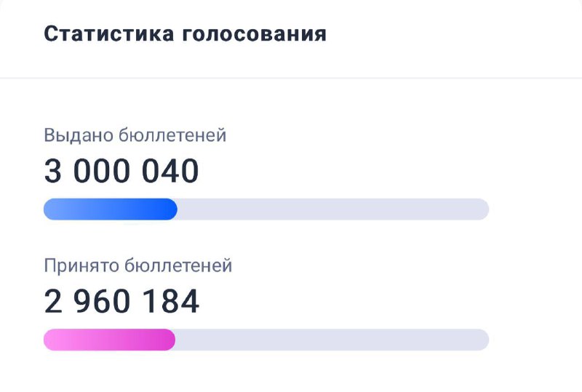Screen dimensions: 582x392
Task: Select the "Выдано бюллетеней" label
Action: 135,135
